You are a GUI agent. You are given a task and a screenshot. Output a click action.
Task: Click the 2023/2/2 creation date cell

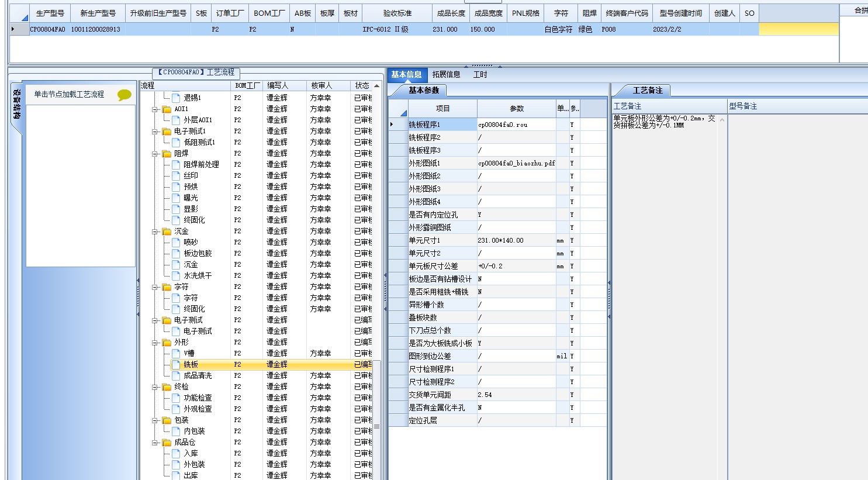681,29
